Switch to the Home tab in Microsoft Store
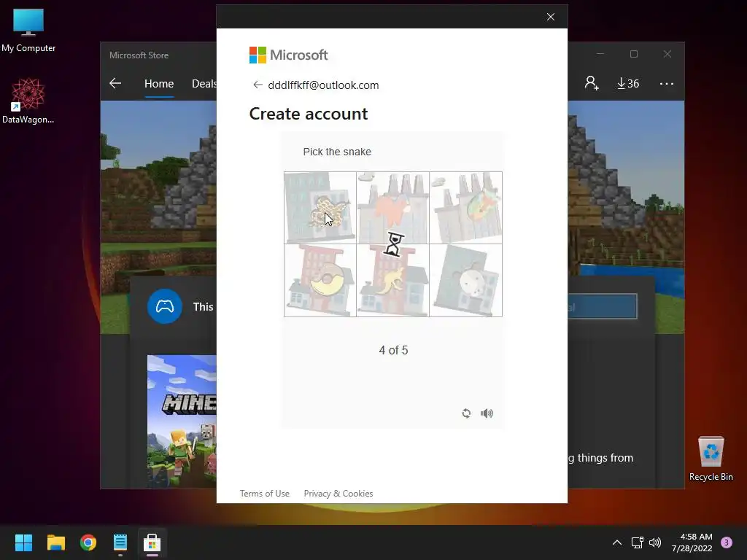 [x=159, y=84]
